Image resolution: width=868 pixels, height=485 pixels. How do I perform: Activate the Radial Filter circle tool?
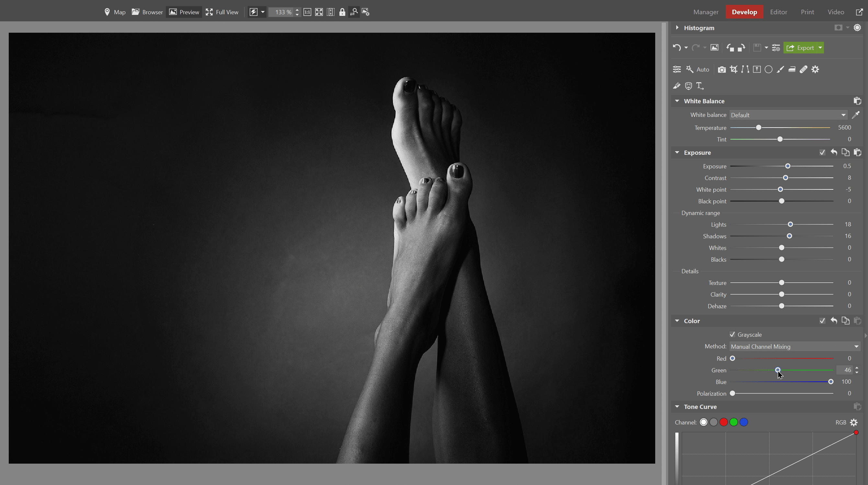[768, 69]
